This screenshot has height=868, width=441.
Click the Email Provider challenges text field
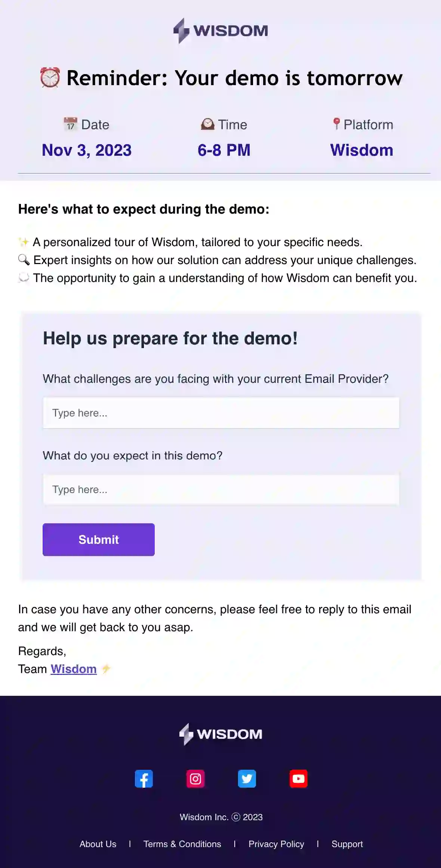[x=221, y=413]
